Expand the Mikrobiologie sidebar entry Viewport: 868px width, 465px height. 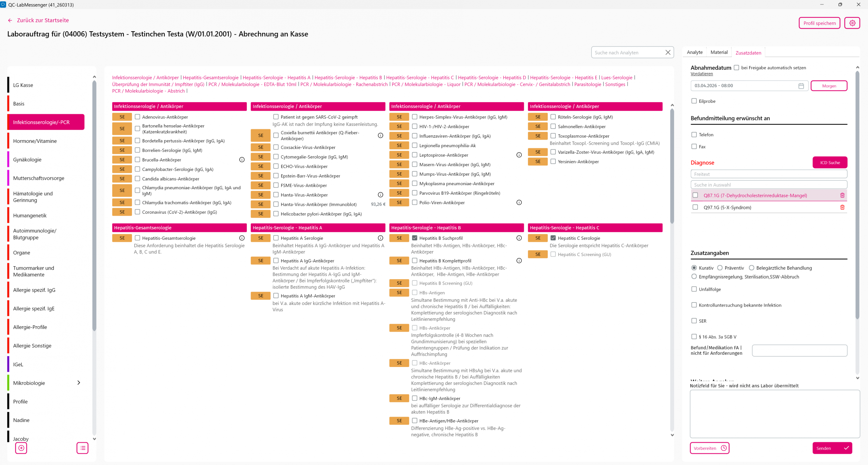click(x=79, y=383)
